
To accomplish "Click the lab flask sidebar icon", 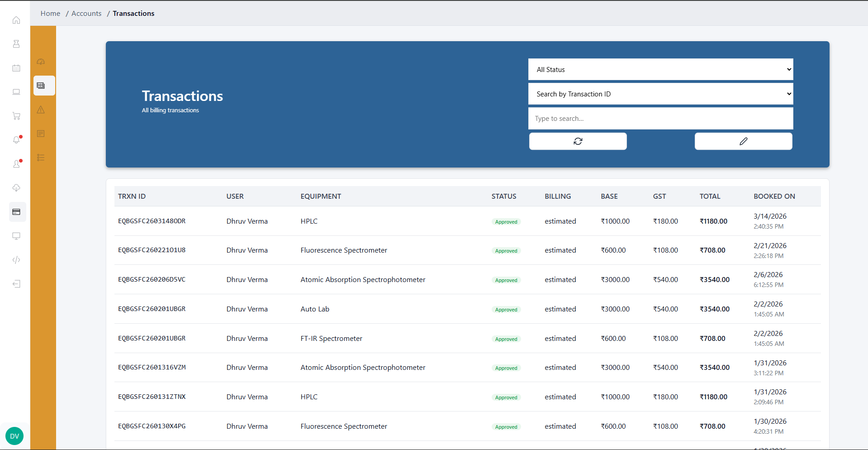I will pyautogui.click(x=16, y=44).
